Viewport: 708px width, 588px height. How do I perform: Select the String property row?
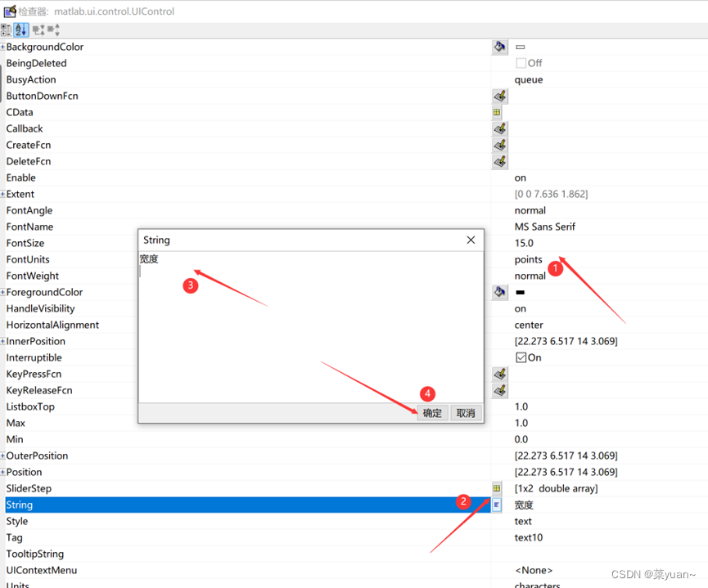tap(247, 505)
